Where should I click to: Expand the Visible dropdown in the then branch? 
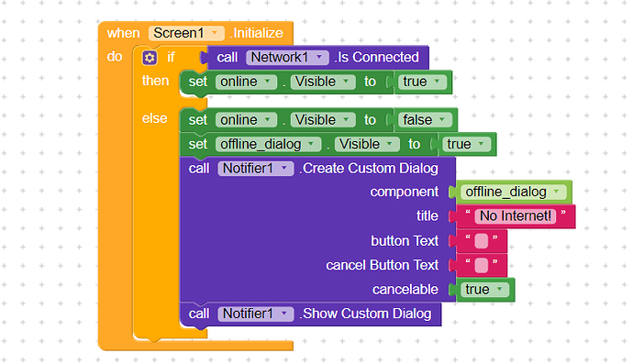pyautogui.click(x=323, y=82)
